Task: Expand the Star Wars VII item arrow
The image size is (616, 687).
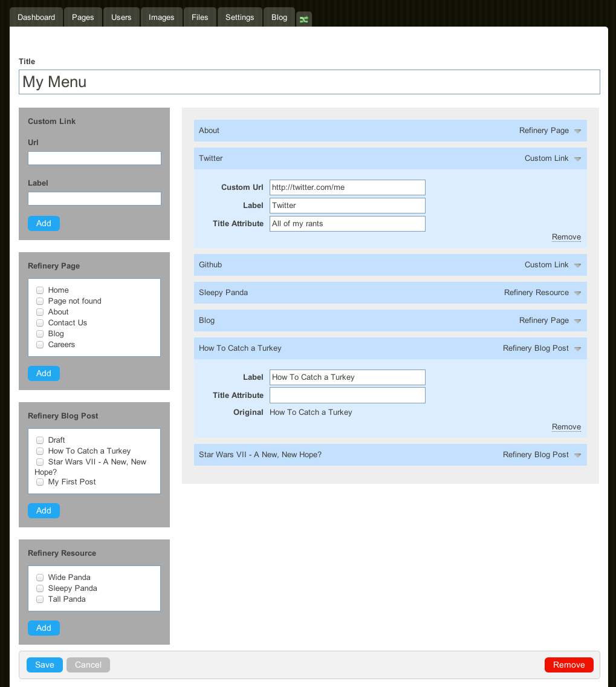Action: (577, 455)
